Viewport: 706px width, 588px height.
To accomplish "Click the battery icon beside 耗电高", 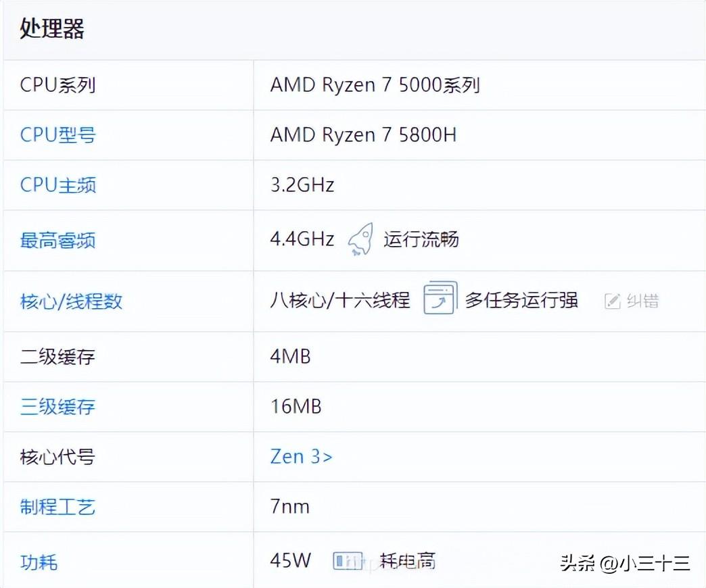I will click(347, 560).
